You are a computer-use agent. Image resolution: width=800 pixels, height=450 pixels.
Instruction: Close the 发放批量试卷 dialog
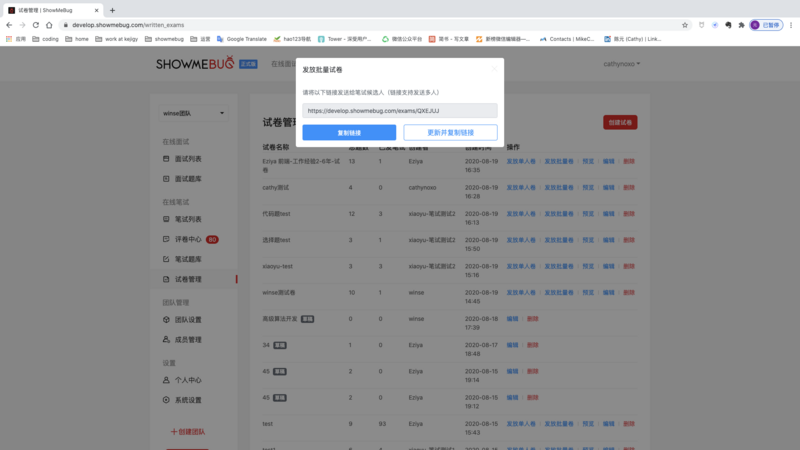click(494, 69)
